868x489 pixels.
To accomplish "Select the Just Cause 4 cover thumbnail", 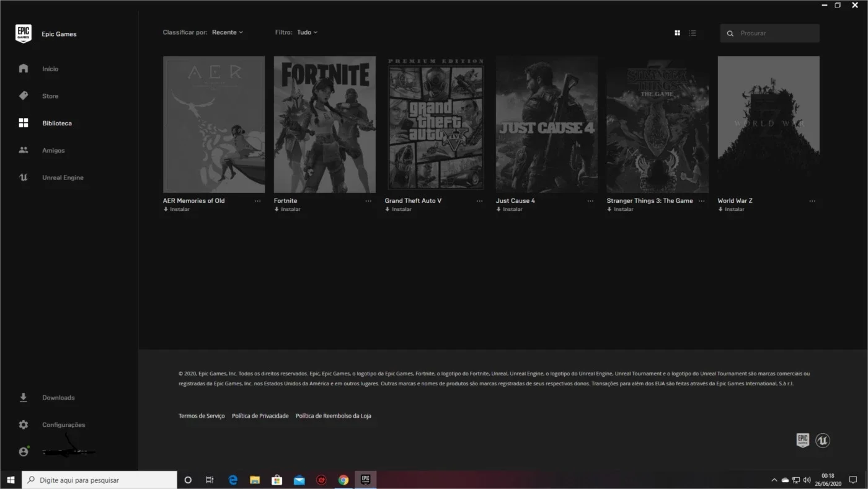I will coord(547,124).
